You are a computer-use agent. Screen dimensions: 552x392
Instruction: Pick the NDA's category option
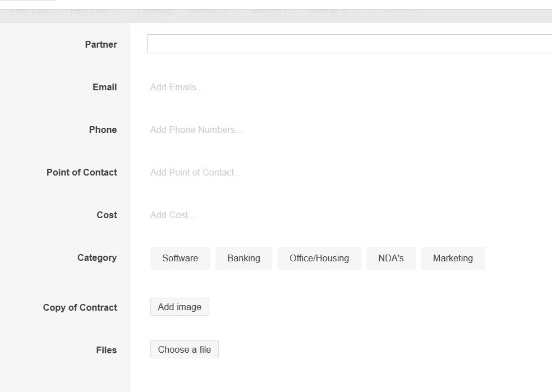[x=391, y=259]
